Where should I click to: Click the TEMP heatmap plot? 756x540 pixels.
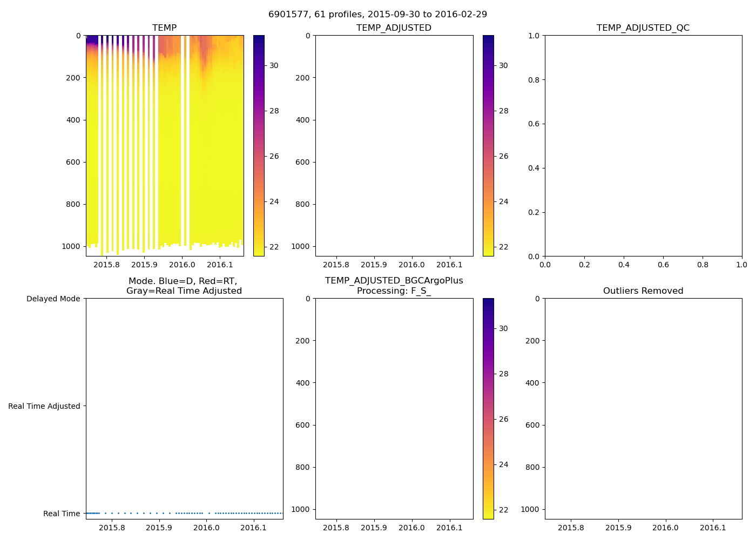165,146
